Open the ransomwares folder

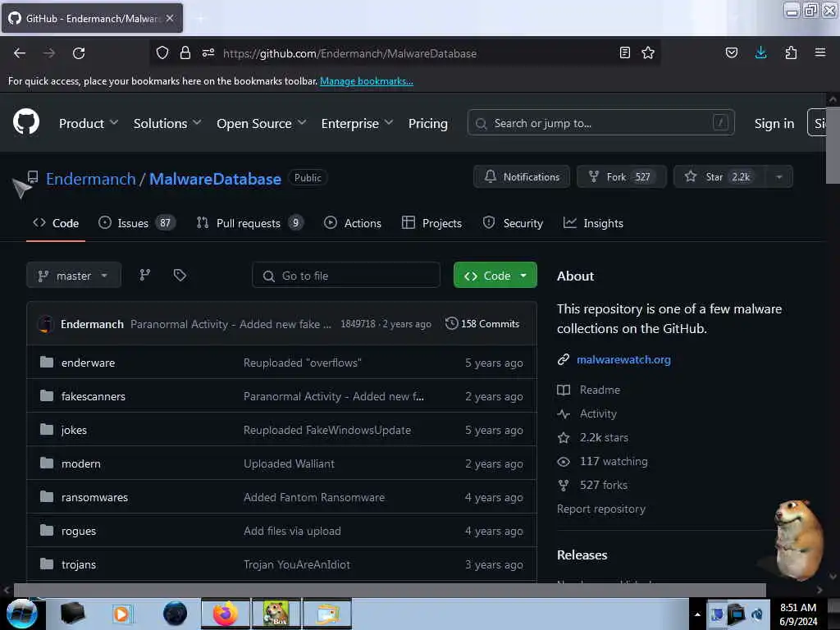click(94, 497)
